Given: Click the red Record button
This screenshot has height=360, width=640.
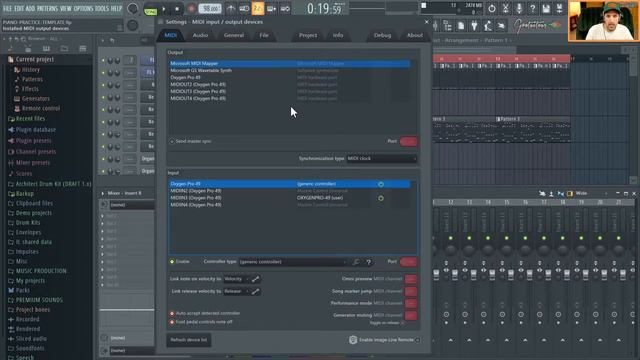Looking at the screenshot, I should tap(191, 9).
